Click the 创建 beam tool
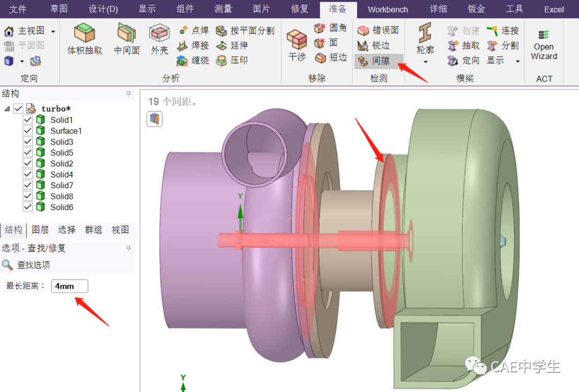 [x=463, y=31]
